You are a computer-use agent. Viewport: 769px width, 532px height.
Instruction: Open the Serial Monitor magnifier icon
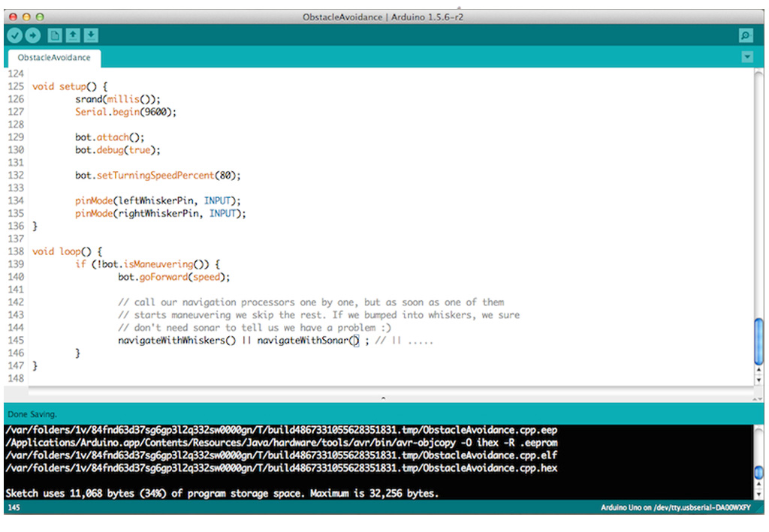pos(746,35)
